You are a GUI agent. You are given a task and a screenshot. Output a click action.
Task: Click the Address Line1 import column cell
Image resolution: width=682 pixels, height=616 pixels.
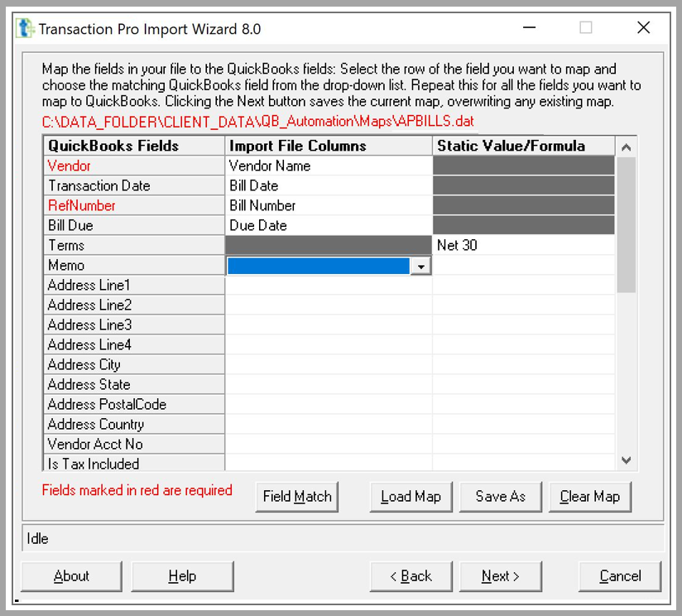(329, 285)
